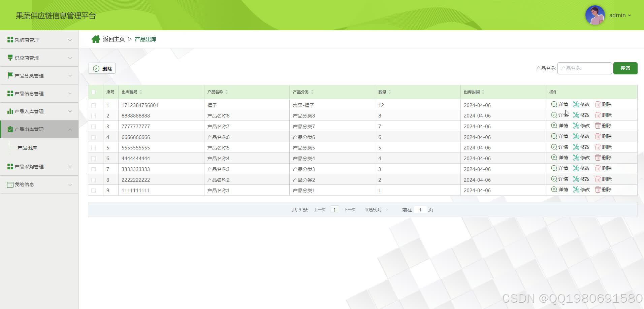Click the 产品信息管理 grid icon
Viewport: 644px width, 309px height.
point(10,93)
